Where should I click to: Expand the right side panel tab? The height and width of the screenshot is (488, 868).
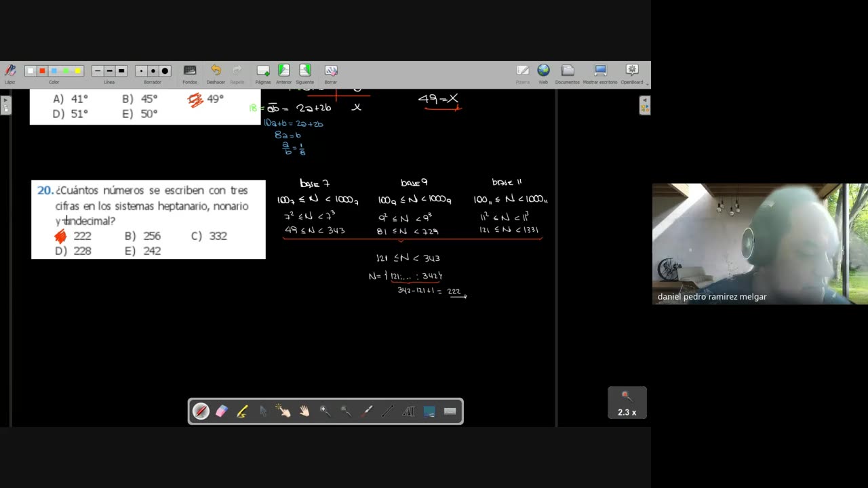645,105
